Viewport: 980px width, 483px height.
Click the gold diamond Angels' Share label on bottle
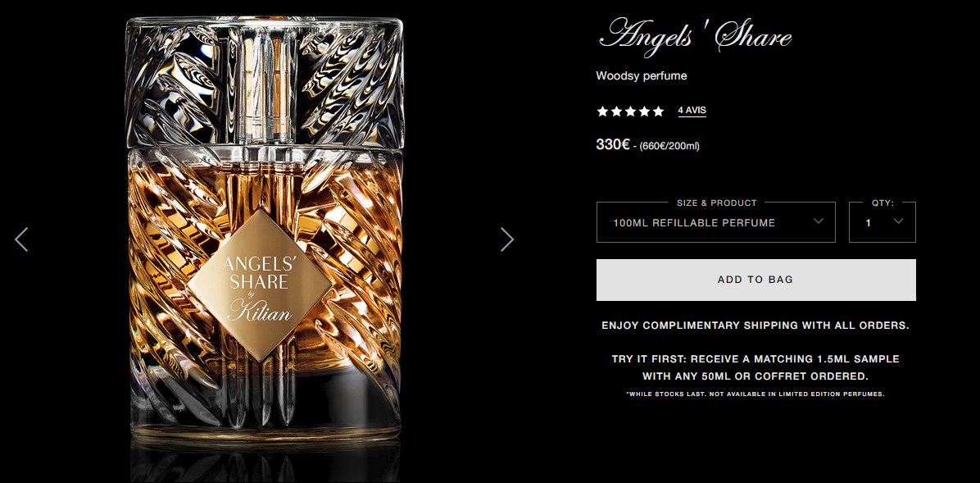tap(260, 285)
